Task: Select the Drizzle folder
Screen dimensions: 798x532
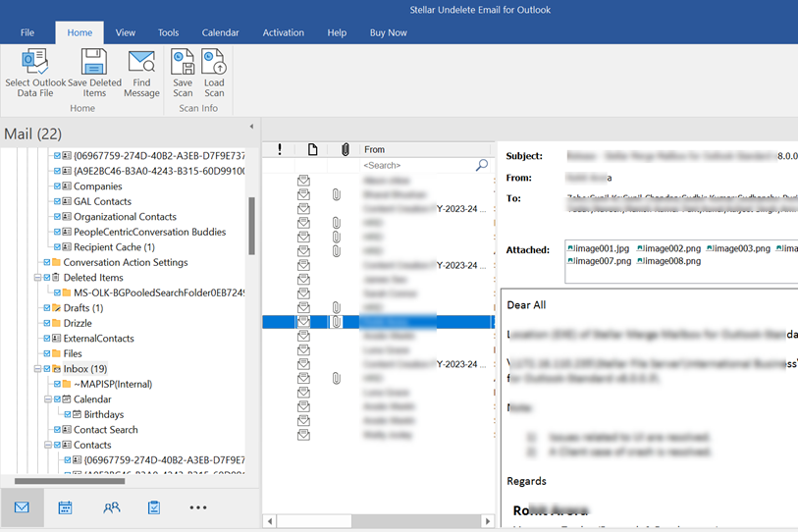Action: click(x=78, y=323)
